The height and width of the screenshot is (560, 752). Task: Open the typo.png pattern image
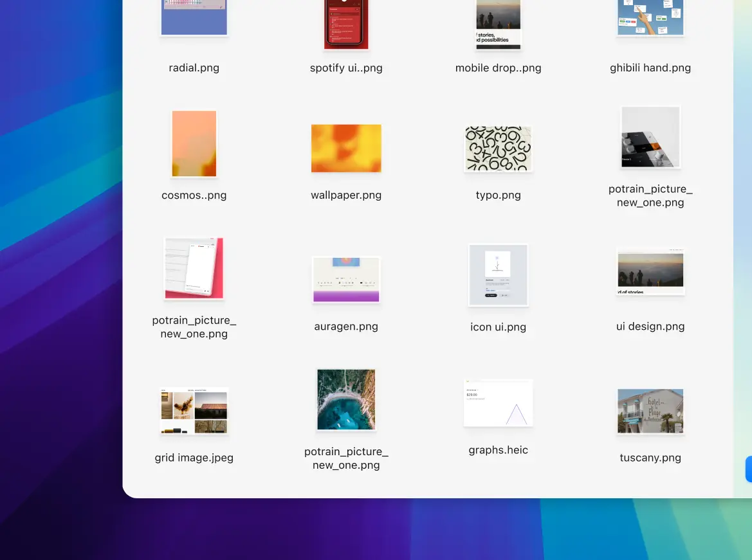point(499,148)
